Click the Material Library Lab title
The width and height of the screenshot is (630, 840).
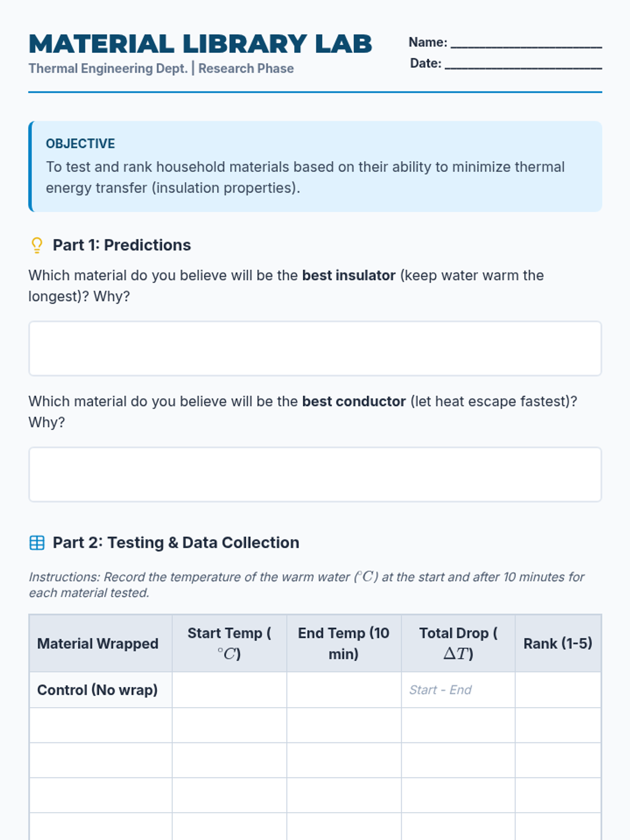coord(201,44)
